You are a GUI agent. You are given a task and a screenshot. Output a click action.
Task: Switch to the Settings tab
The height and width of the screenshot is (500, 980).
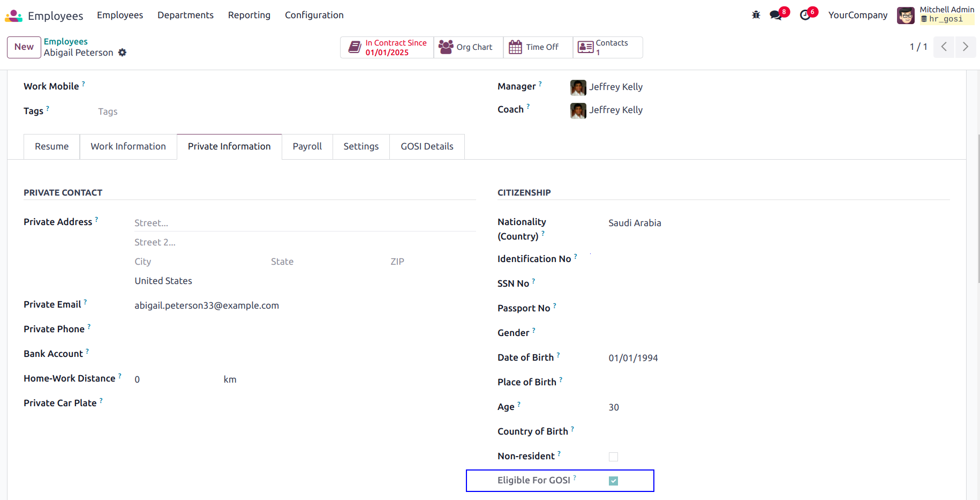pos(361,147)
